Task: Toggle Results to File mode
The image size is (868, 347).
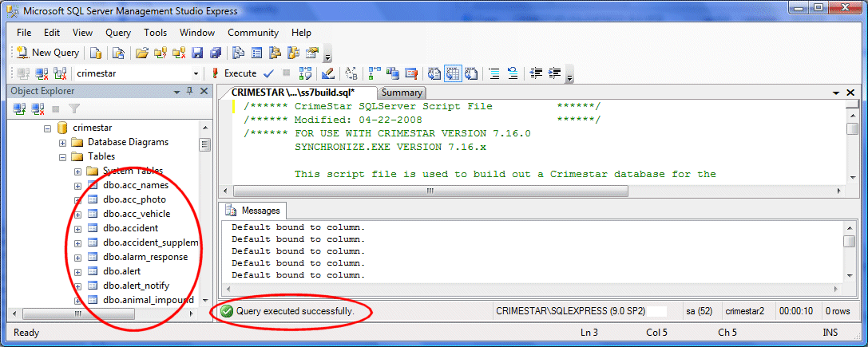Action: pyautogui.click(x=471, y=73)
